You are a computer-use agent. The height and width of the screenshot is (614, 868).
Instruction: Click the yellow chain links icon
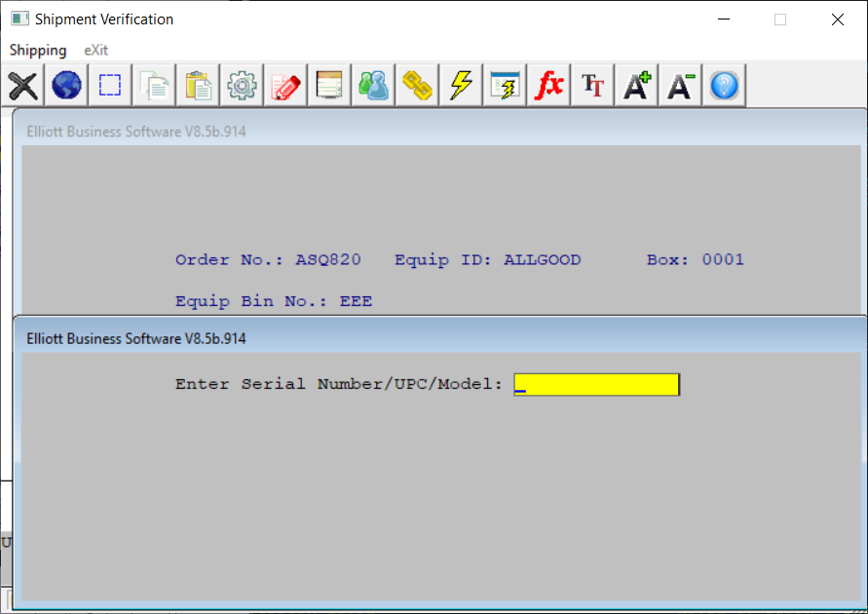(417, 85)
